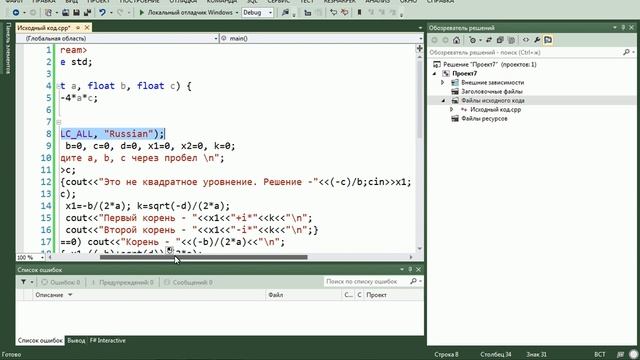Click the Find in Files toolbar icon
This screenshot has height=360, width=640.
click(x=285, y=13)
